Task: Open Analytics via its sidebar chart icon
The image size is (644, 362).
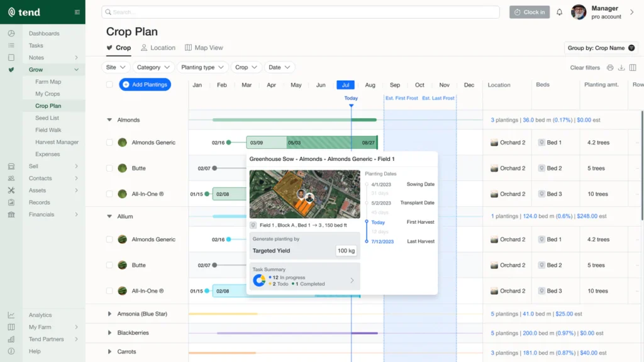Action: pos(11,315)
